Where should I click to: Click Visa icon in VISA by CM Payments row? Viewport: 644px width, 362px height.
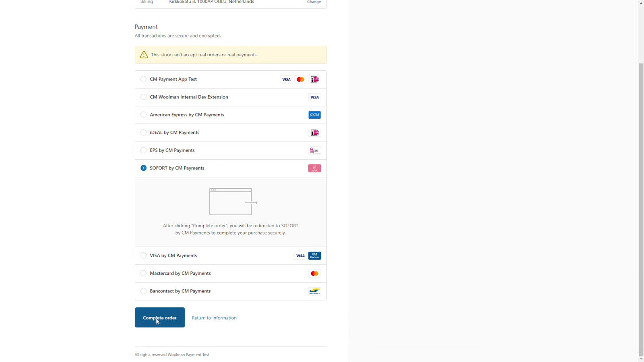[300, 256]
